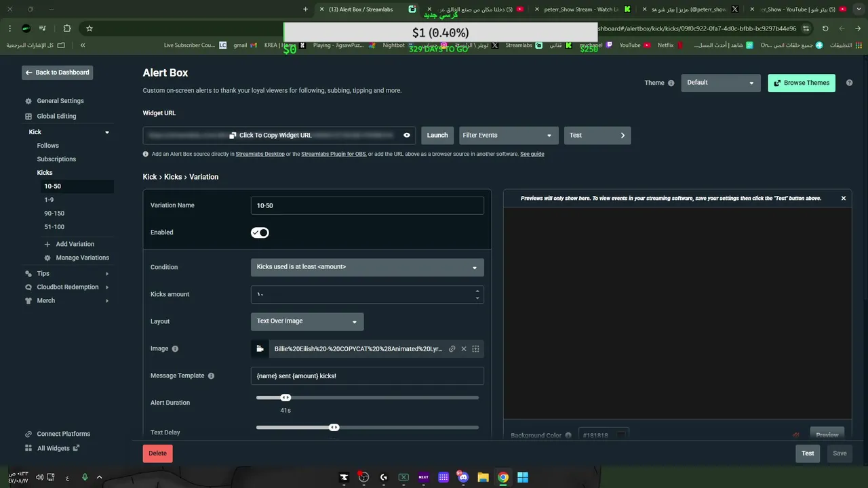This screenshot has width=868, height=488.
Task: Click the red Delete button
Action: (x=157, y=453)
